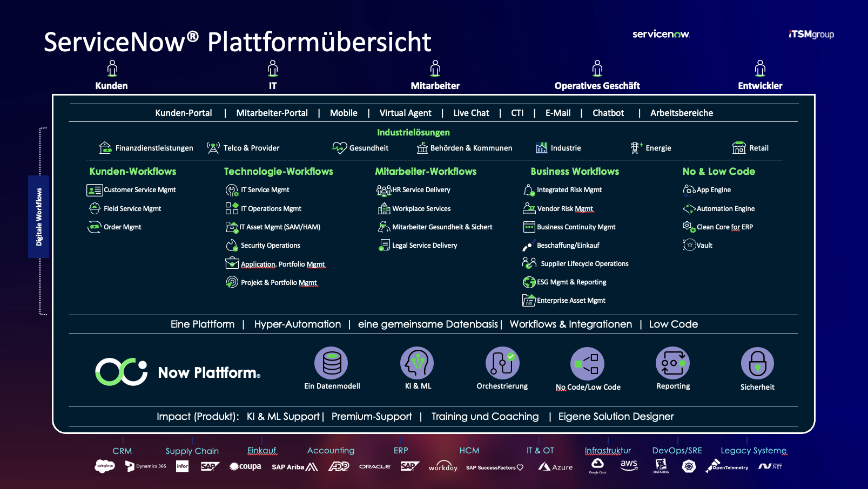
Task: Click the Reporting circle icon
Action: point(673,363)
